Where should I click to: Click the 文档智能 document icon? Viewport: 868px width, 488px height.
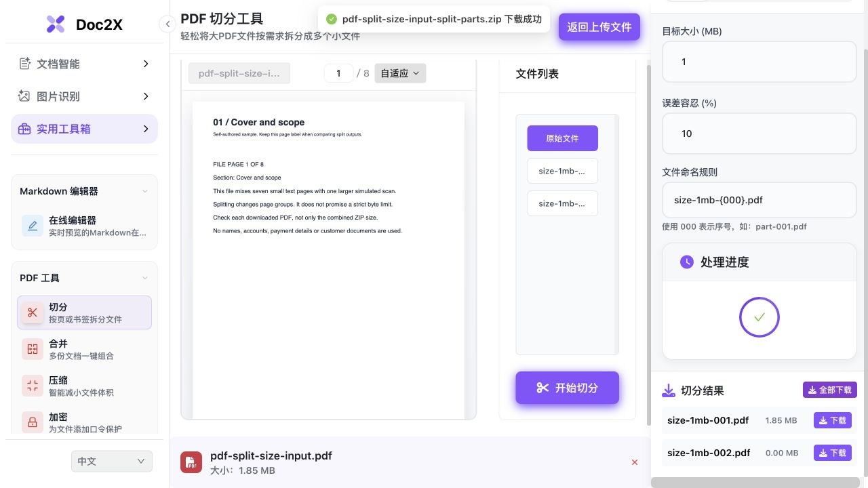click(24, 64)
